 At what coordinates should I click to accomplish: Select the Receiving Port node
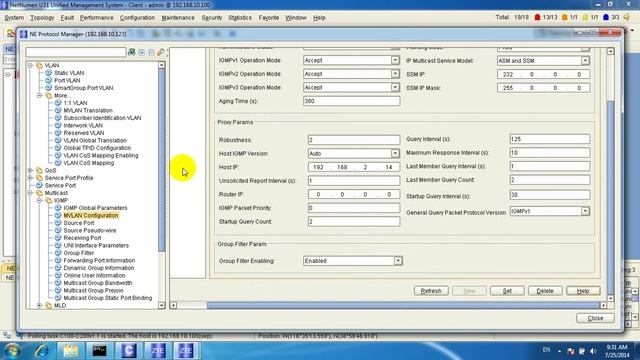coord(82,238)
